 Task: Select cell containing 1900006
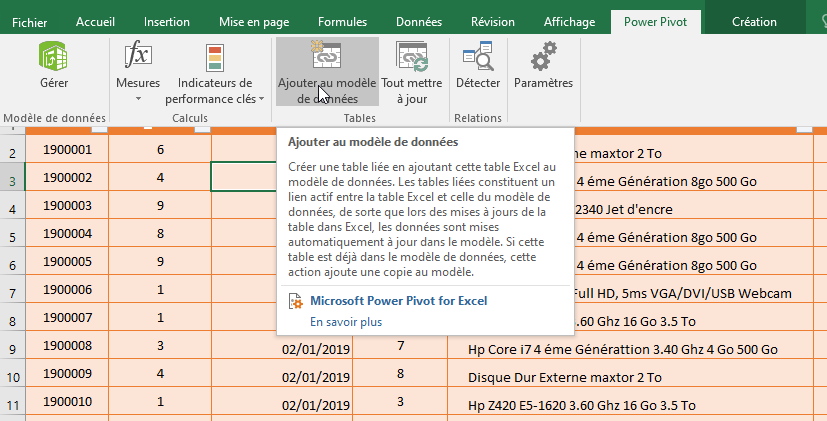pyautogui.click(x=67, y=289)
